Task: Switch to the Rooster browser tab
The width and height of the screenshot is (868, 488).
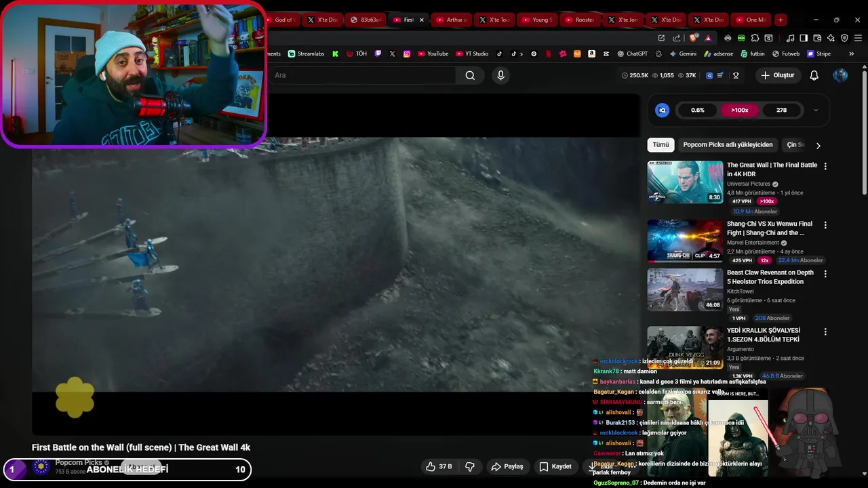Action: click(x=580, y=20)
